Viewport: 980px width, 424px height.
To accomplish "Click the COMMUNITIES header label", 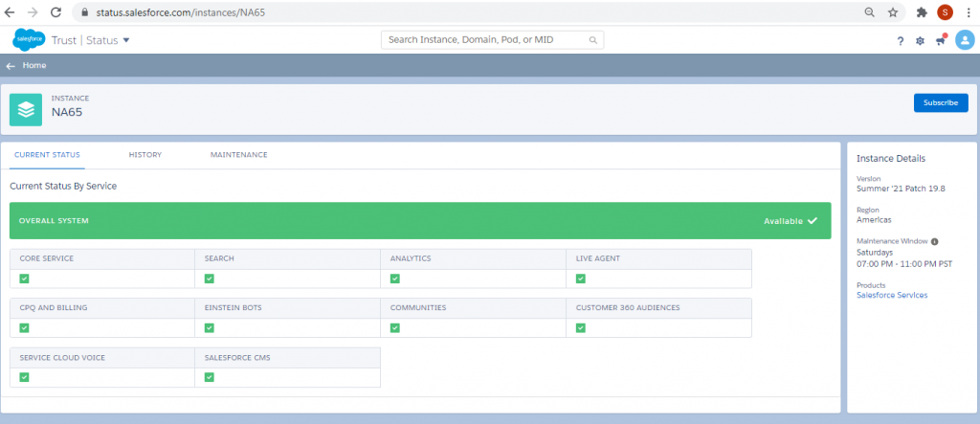I will pyautogui.click(x=418, y=307).
